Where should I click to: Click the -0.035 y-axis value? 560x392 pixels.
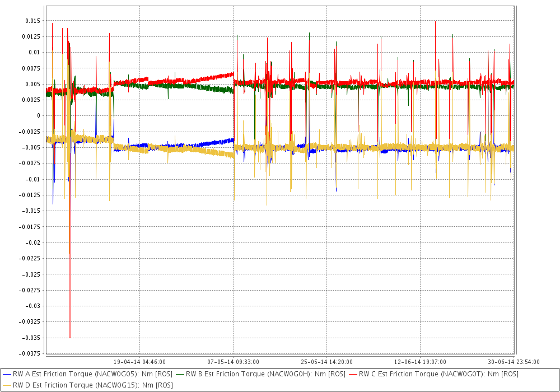tap(31, 337)
